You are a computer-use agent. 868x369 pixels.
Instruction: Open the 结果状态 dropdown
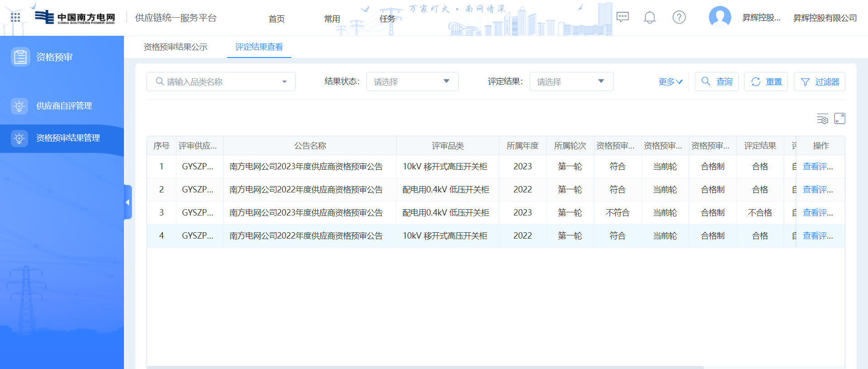pos(412,81)
